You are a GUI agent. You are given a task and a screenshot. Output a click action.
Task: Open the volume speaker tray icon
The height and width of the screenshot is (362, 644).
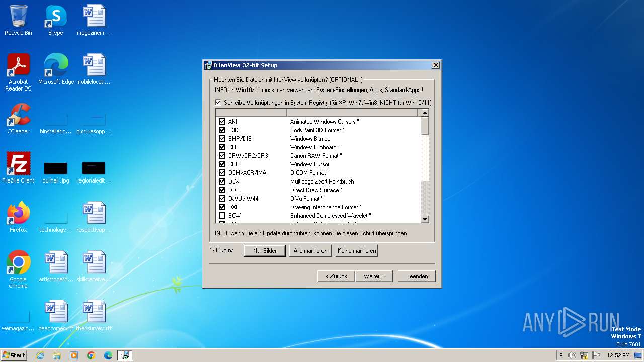(x=572, y=355)
